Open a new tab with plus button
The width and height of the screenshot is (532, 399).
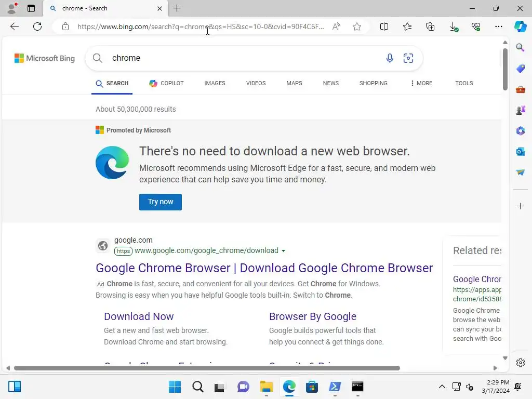(177, 8)
